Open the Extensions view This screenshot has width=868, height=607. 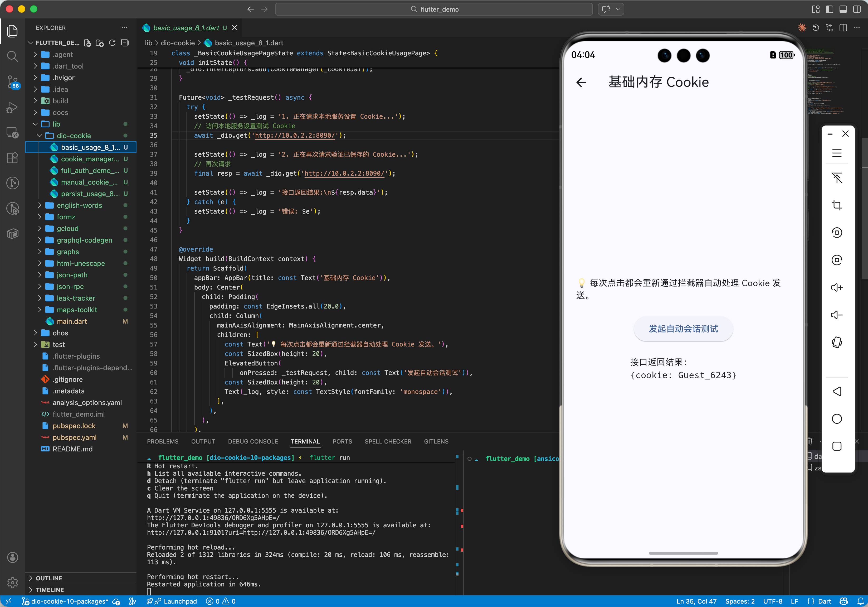point(12,158)
